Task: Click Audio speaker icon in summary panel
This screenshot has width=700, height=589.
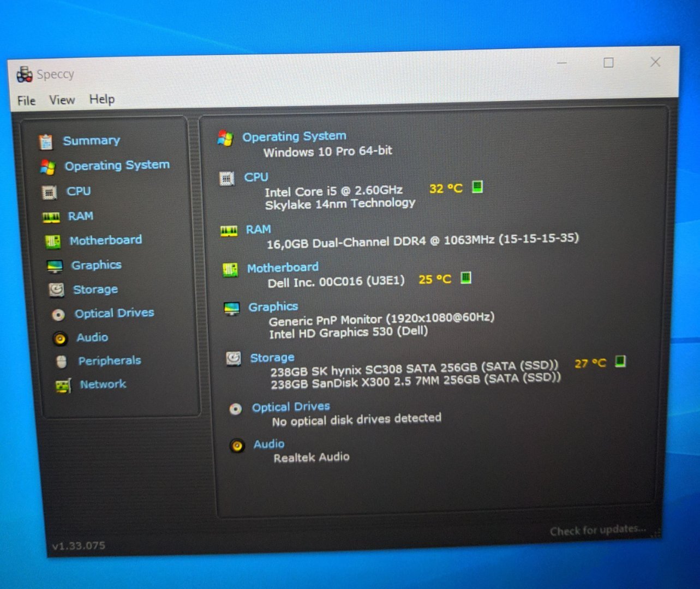Action: (237, 446)
